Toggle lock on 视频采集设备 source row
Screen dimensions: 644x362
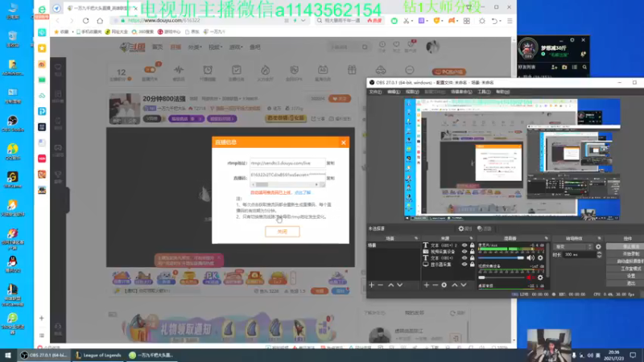(472, 252)
